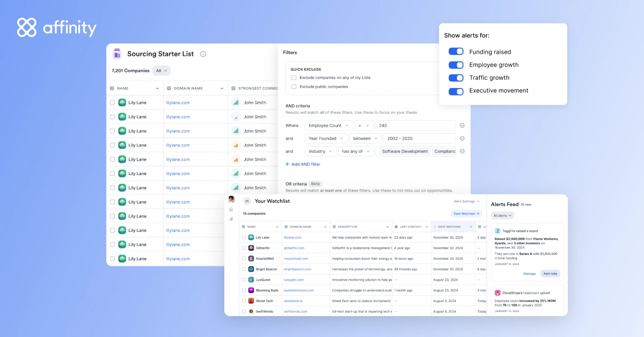
Task: Click the gray weak connection strength icon
Action: pos(235,116)
